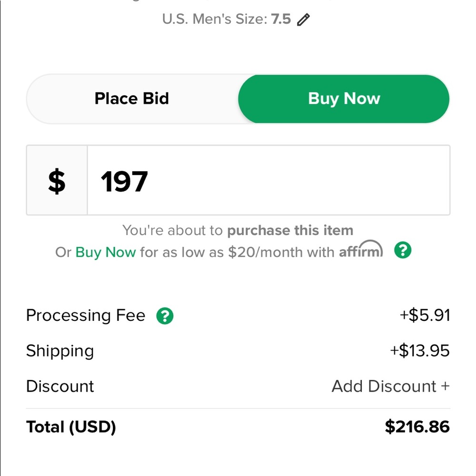Click the pencil icon to edit size
Screen dimensions: 476x476
303,20
